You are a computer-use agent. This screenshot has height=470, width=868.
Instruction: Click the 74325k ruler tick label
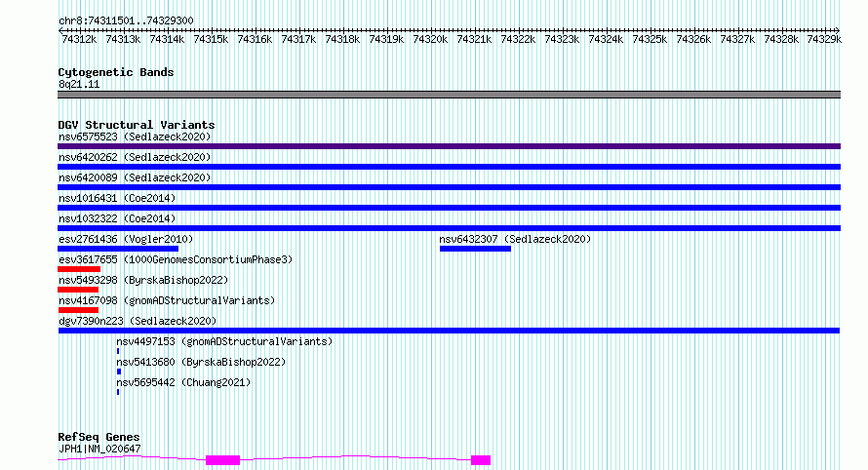650,39
